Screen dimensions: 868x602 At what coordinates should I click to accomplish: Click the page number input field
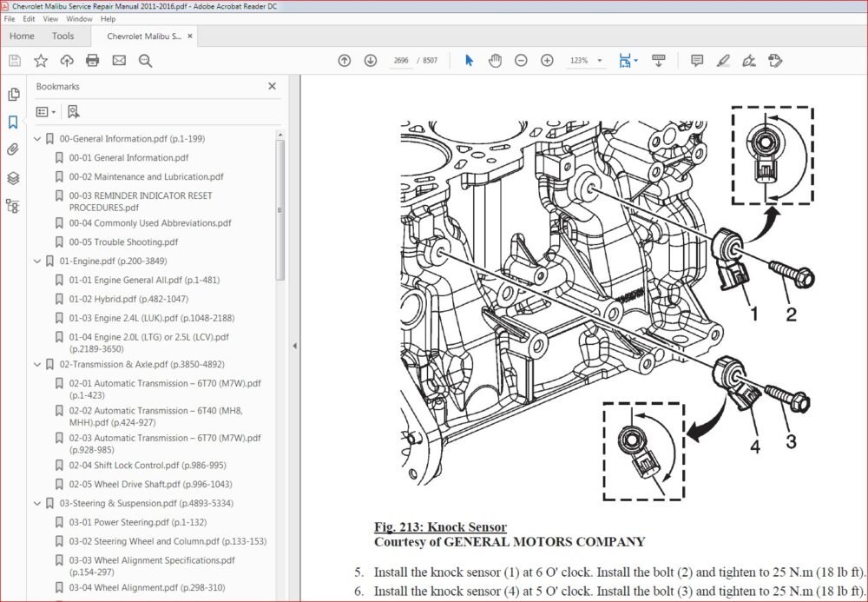click(401, 60)
